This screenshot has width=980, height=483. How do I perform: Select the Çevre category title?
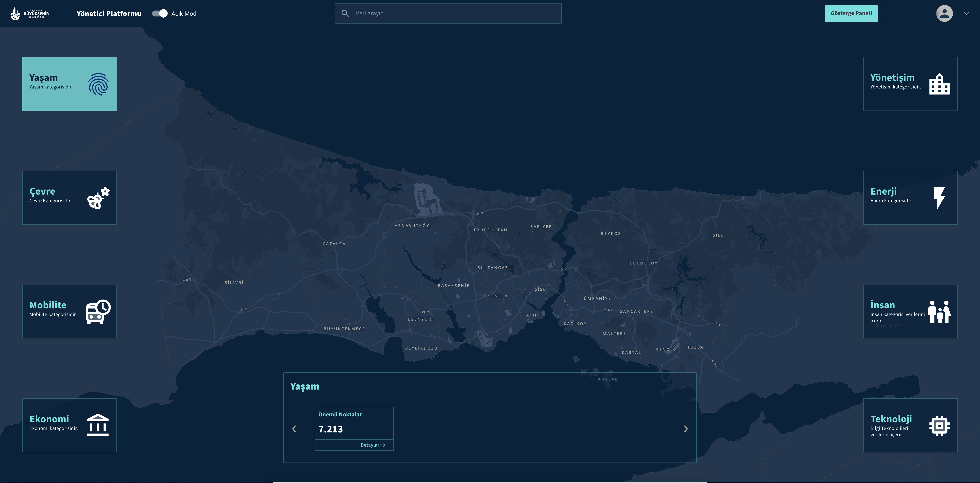42,192
